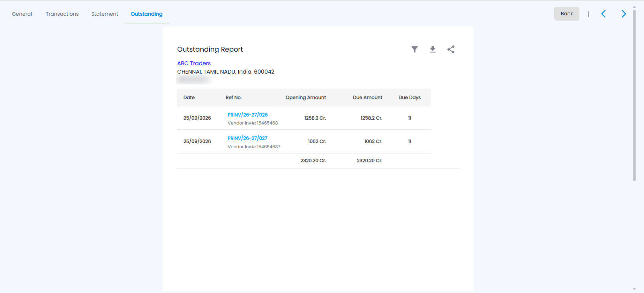The image size is (644, 293).
Task: Open the Statement tab
Action: [105, 14]
